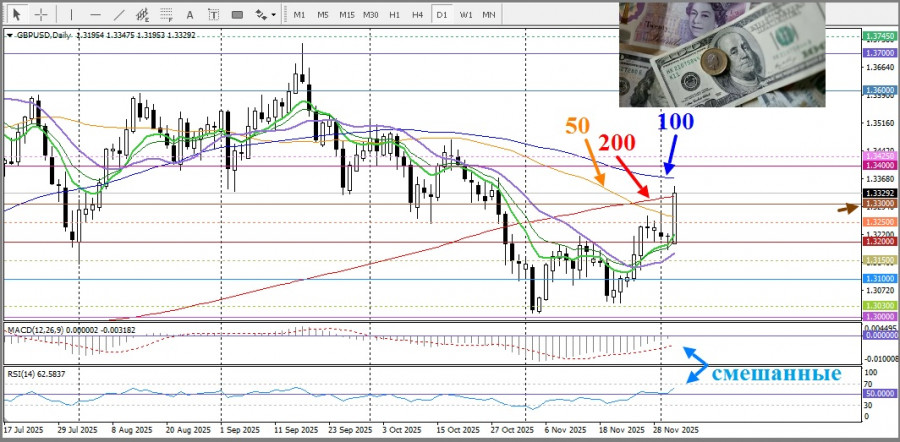The height and width of the screenshot is (442, 900).
Task: Switch chart to H4 timeframe
Action: 418,15
